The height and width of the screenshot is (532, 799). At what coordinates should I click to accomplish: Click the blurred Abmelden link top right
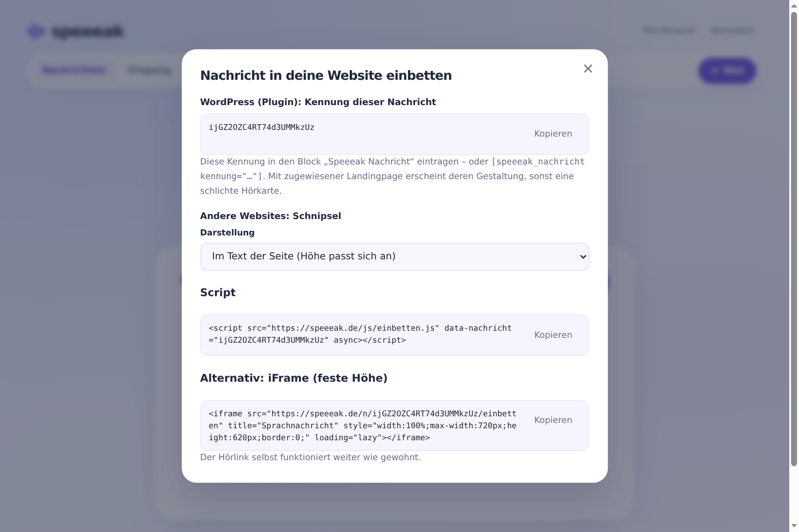pyautogui.click(x=732, y=30)
